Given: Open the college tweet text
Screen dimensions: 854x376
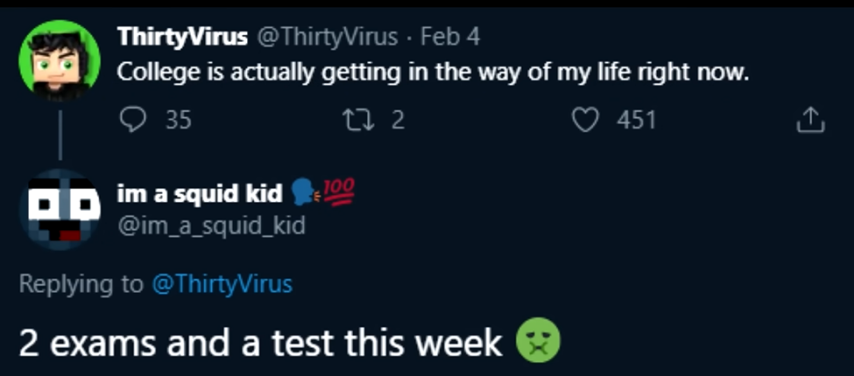Looking at the screenshot, I should click(x=433, y=72).
